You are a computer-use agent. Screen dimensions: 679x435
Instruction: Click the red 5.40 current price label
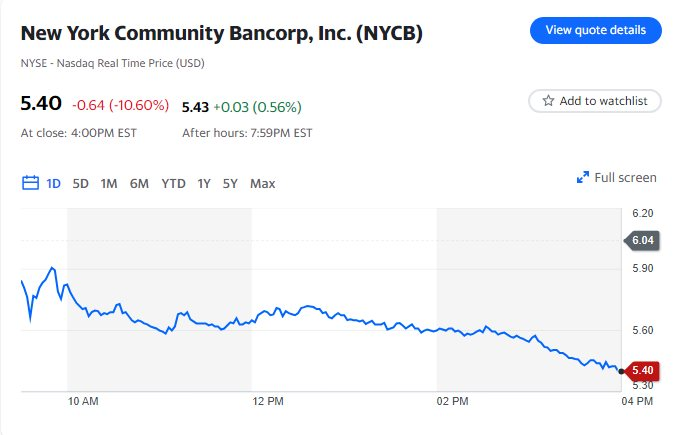click(x=642, y=370)
